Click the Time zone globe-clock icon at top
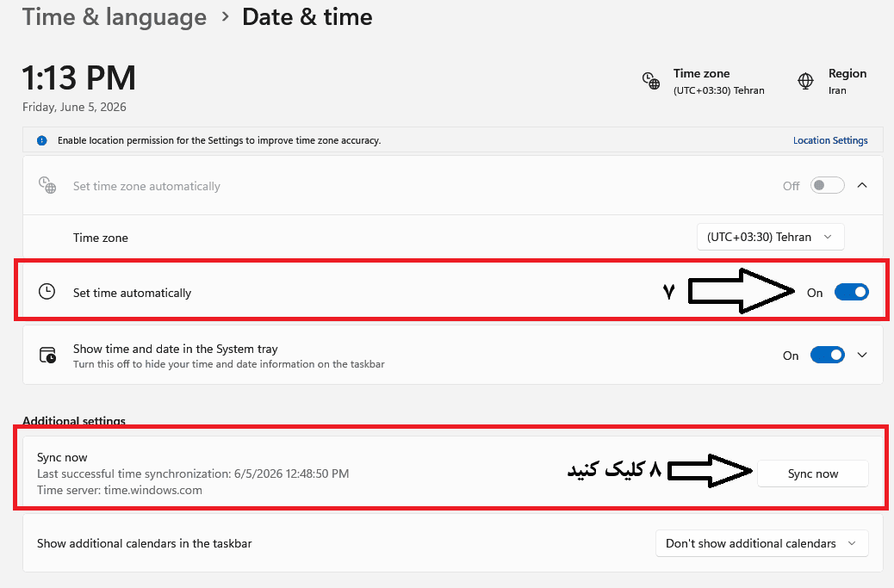Viewport: 894px width, 588px height. [650, 81]
